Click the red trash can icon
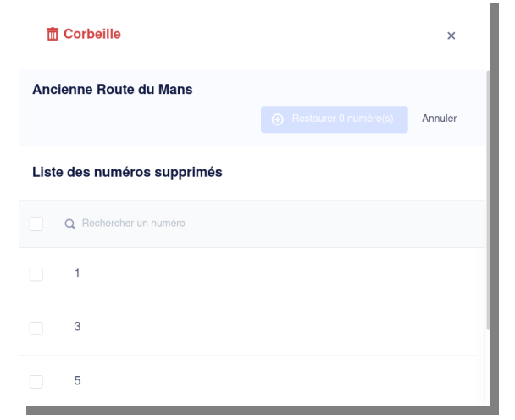The width and height of the screenshot is (515, 420). (53, 34)
